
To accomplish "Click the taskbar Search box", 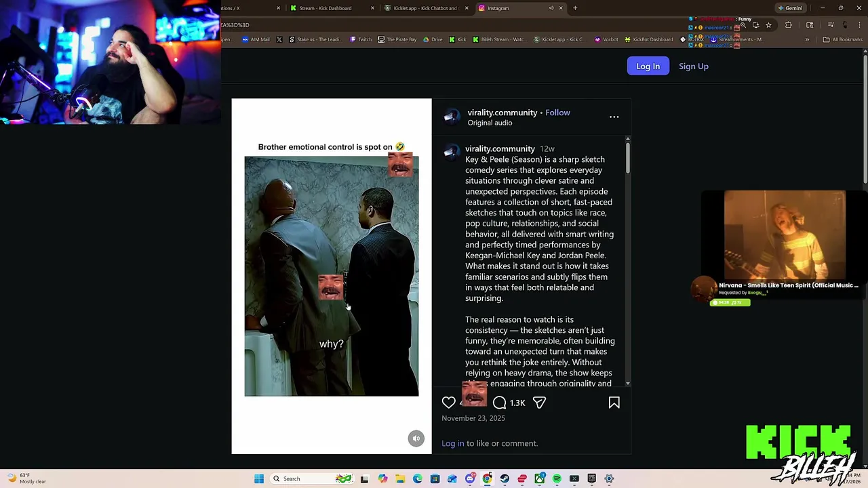I will pyautogui.click(x=313, y=479).
